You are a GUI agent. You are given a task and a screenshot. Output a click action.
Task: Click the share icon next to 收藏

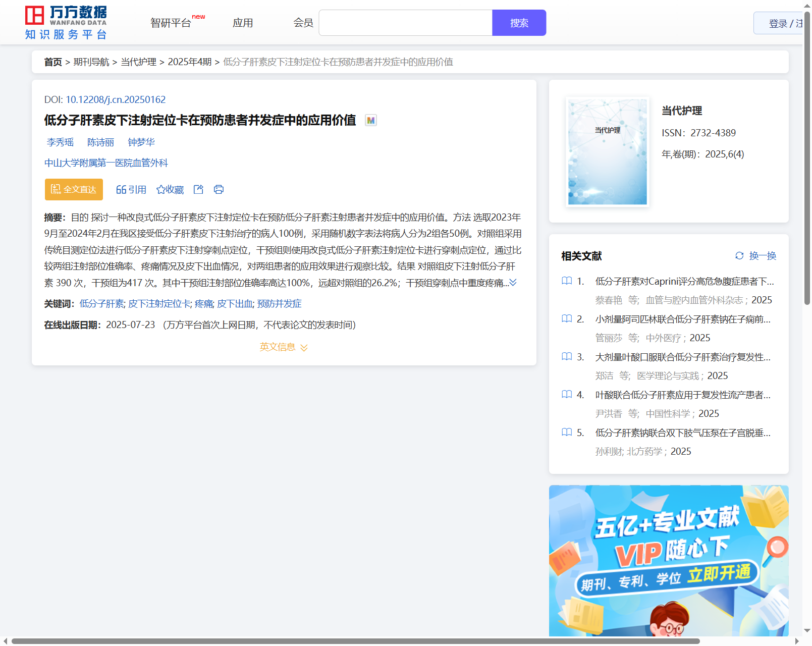pyautogui.click(x=198, y=190)
